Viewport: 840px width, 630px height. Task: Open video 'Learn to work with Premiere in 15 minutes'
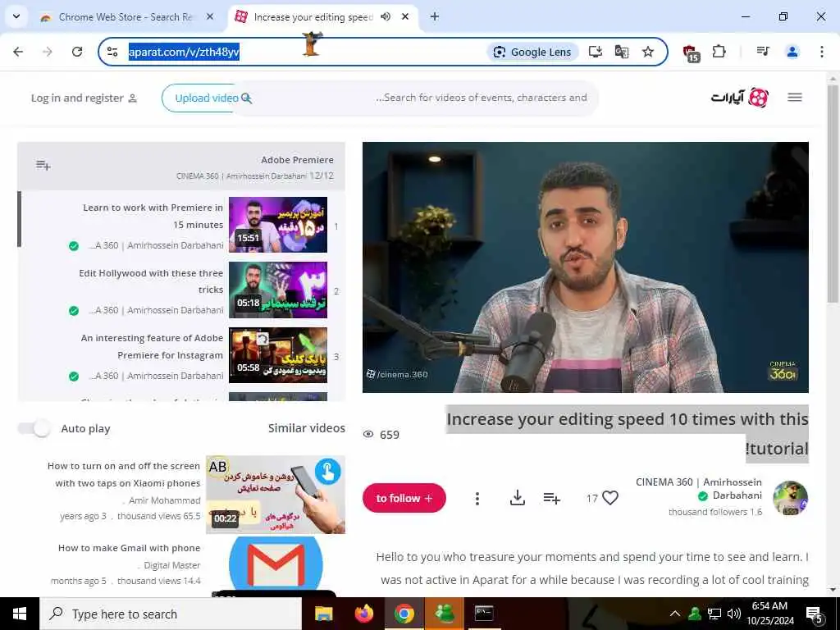pyautogui.click(x=153, y=216)
